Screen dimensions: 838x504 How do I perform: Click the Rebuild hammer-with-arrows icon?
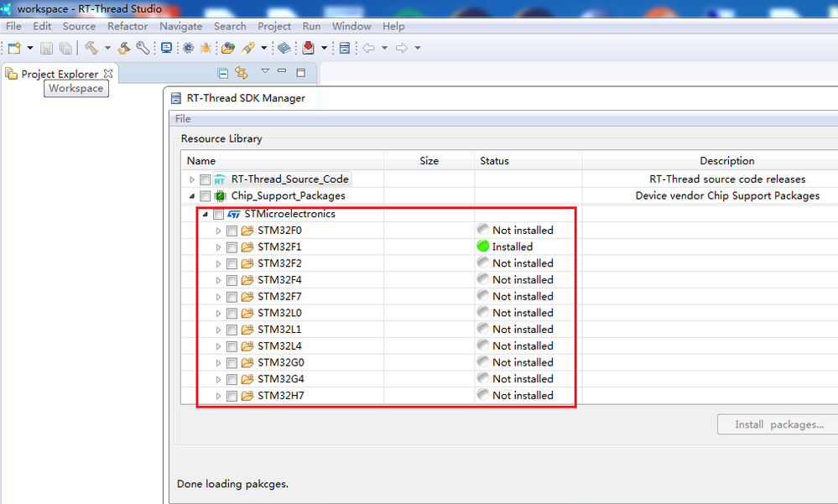point(124,48)
